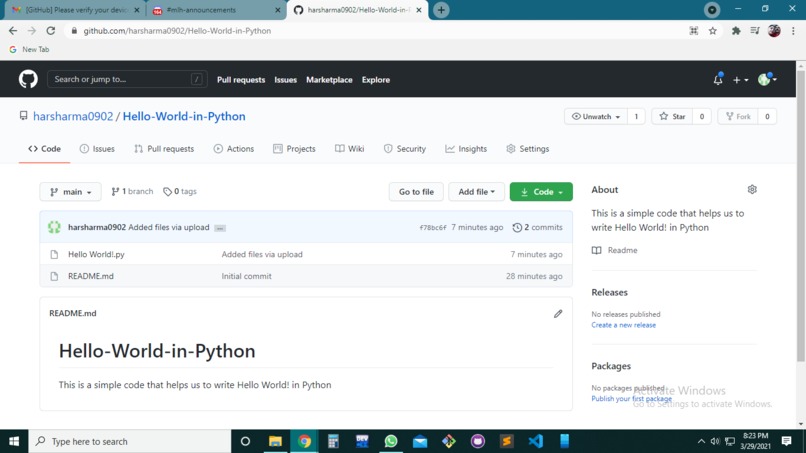Image resolution: width=806 pixels, height=453 pixels.
Task: Open Issues in top navbar
Action: click(285, 80)
